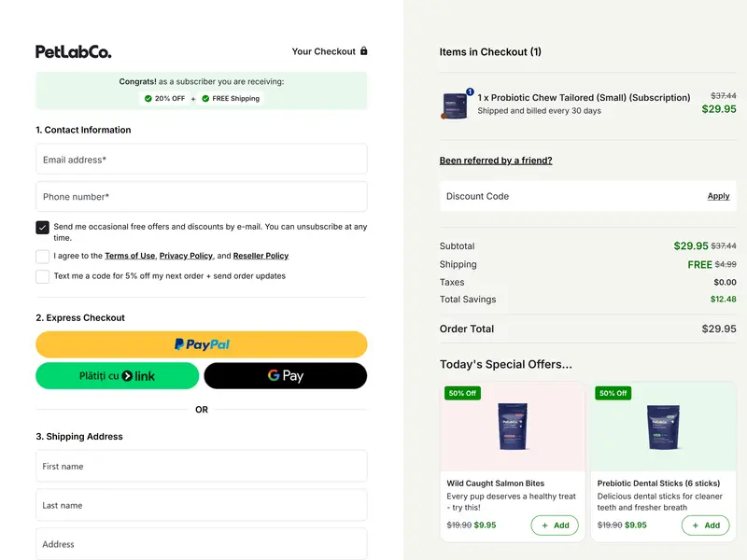Pay with the PayPal express button
747x560 pixels.
201,344
